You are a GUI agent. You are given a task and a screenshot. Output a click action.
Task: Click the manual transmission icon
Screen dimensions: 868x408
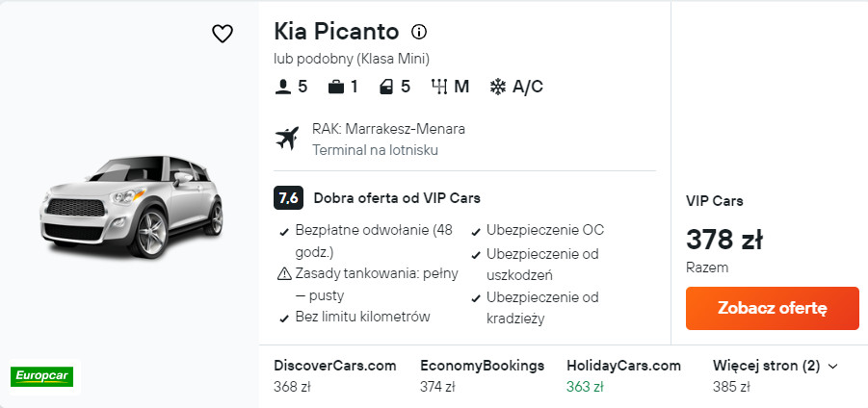tap(440, 87)
